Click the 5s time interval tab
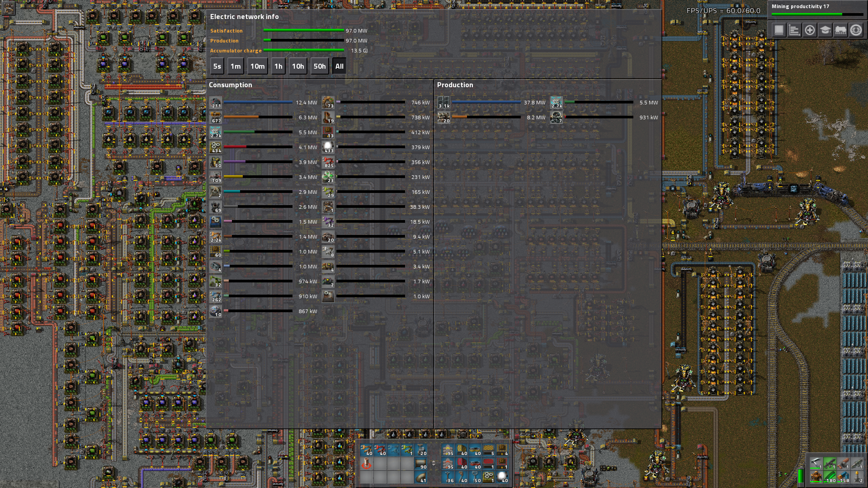868x488 pixels. (217, 66)
